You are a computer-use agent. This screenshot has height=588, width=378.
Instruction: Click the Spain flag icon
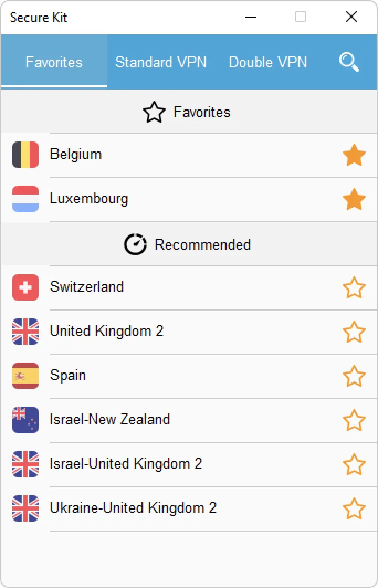[25, 376]
